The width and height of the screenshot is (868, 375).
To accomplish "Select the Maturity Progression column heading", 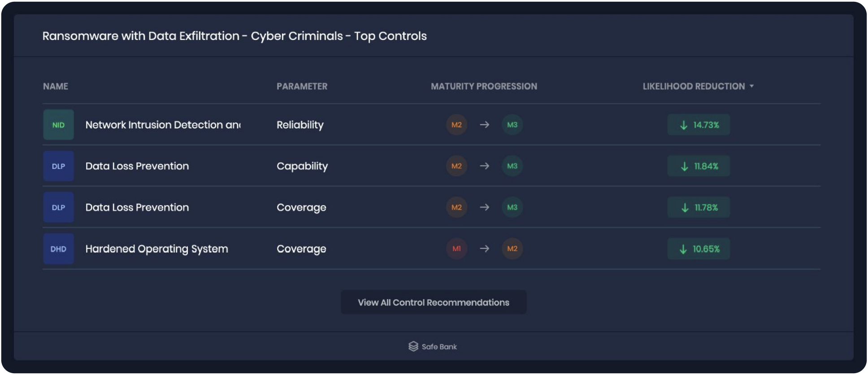I will coord(483,86).
